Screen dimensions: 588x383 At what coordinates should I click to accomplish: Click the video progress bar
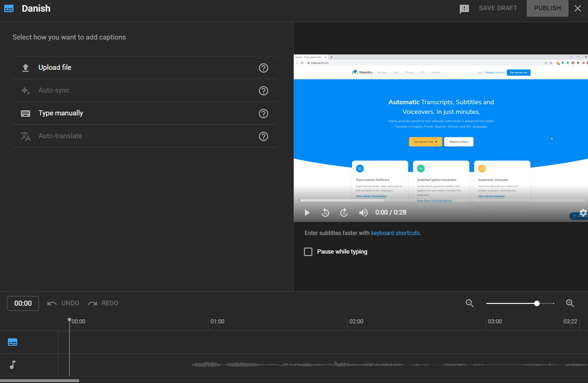point(442,201)
